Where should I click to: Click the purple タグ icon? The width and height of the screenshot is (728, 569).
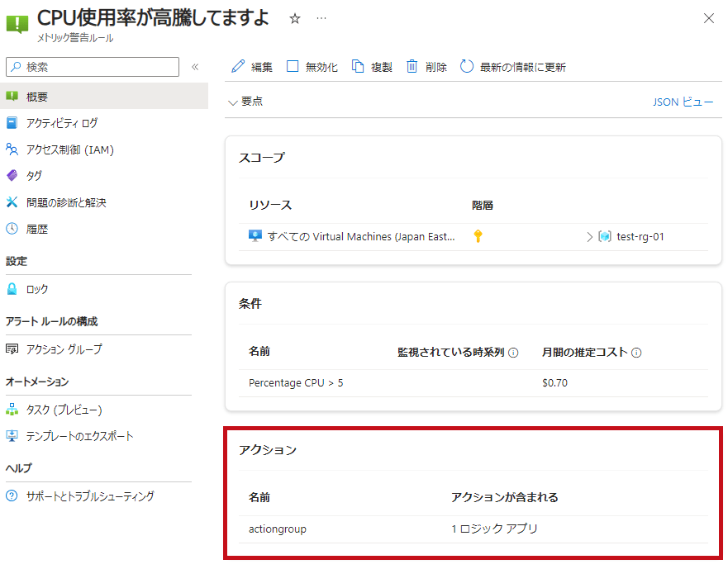pyautogui.click(x=12, y=175)
